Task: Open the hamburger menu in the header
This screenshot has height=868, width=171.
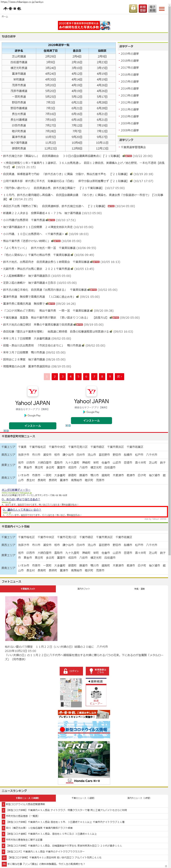Action: click(162, 9)
